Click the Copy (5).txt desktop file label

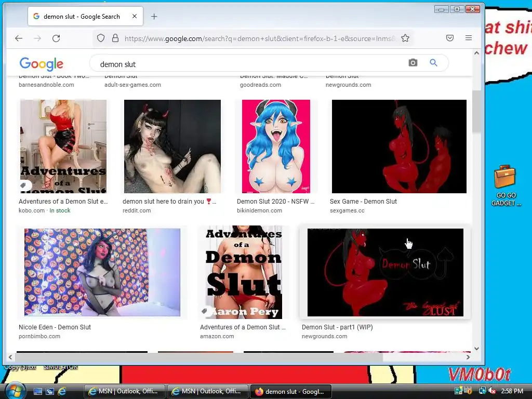tap(20, 367)
